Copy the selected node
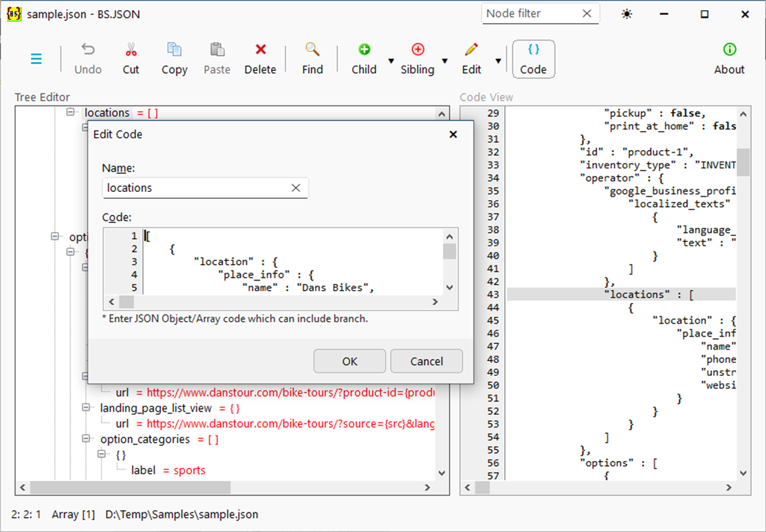The width and height of the screenshot is (766, 532). (174, 59)
